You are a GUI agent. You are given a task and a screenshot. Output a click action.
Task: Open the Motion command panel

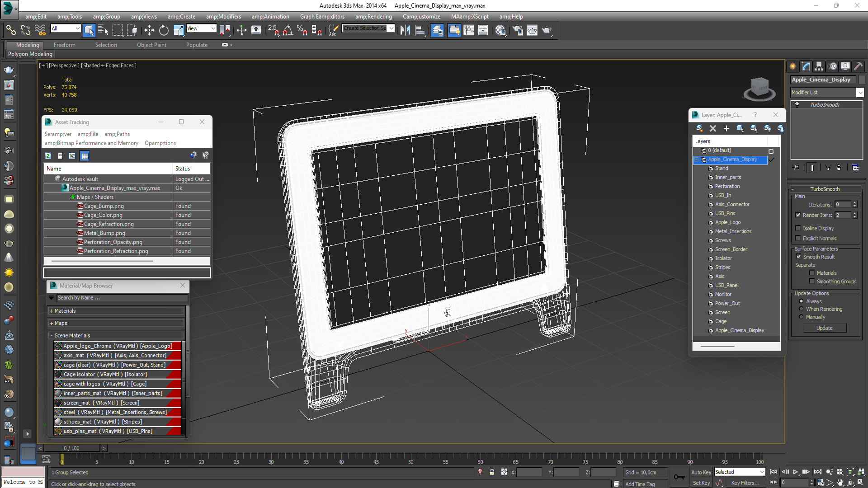833,66
